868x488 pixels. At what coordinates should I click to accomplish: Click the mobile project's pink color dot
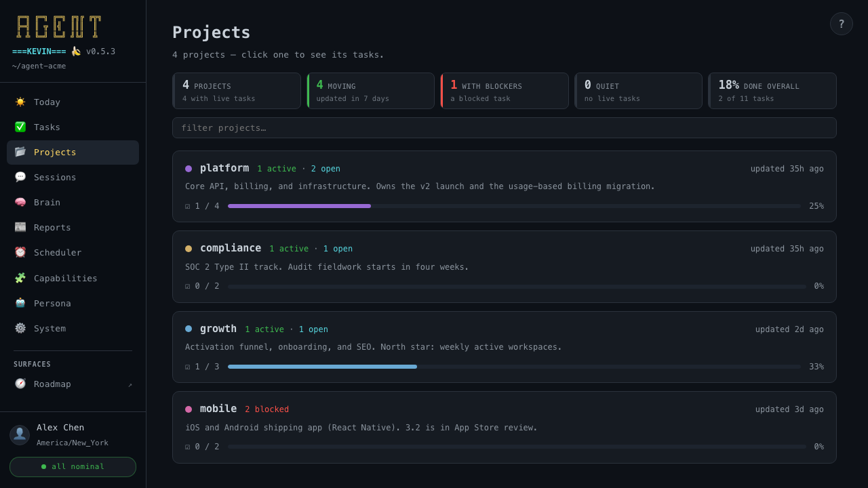click(189, 409)
